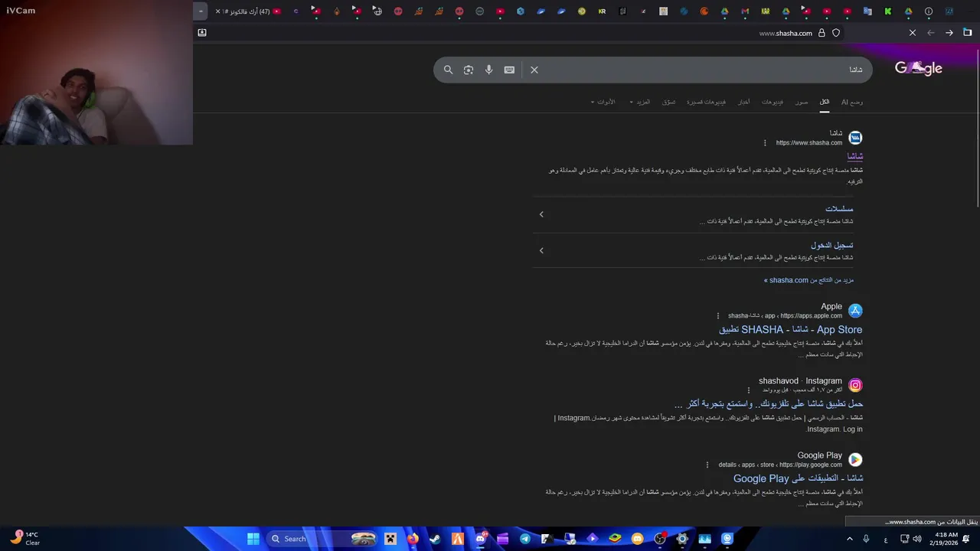Open the Windows Start menu
Viewport: 980px width, 551px height.
(253, 539)
